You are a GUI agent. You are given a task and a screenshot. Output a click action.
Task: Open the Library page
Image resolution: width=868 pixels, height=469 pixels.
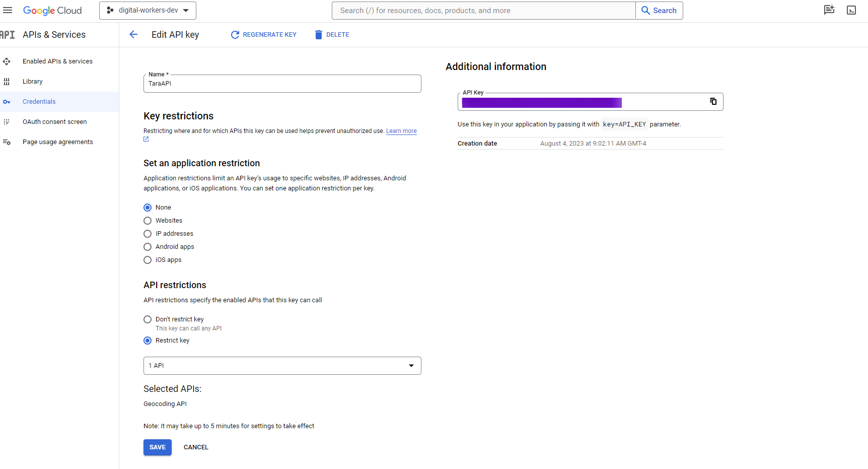[x=33, y=82]
